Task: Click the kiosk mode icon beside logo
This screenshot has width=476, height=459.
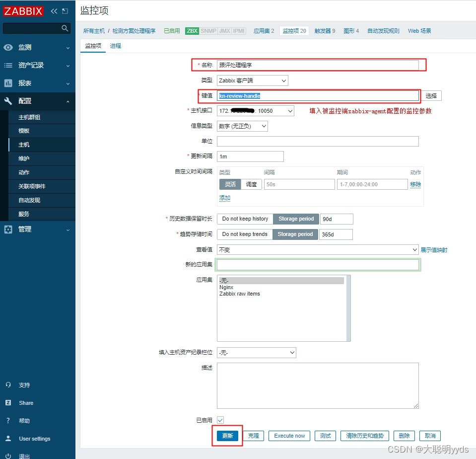Action: tap(65, 11)
